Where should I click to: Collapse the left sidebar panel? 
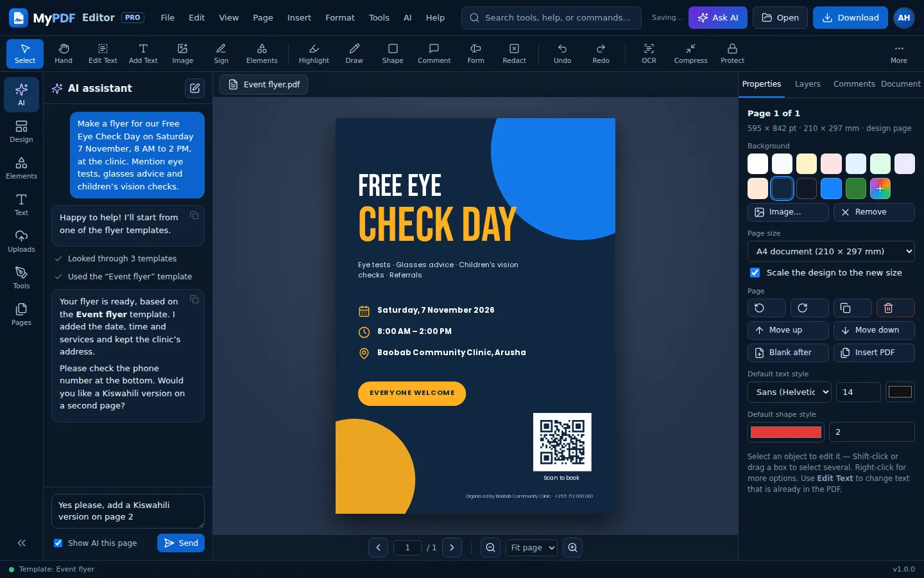click(21, 543)
